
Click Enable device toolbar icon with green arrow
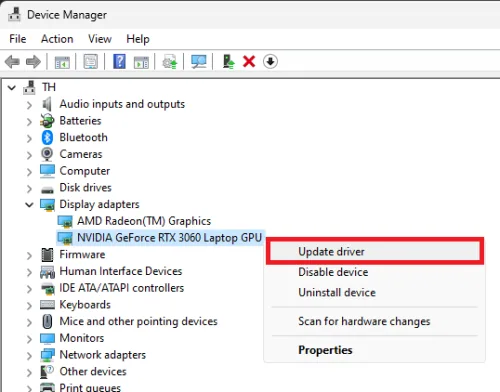(x=228, y=62)
